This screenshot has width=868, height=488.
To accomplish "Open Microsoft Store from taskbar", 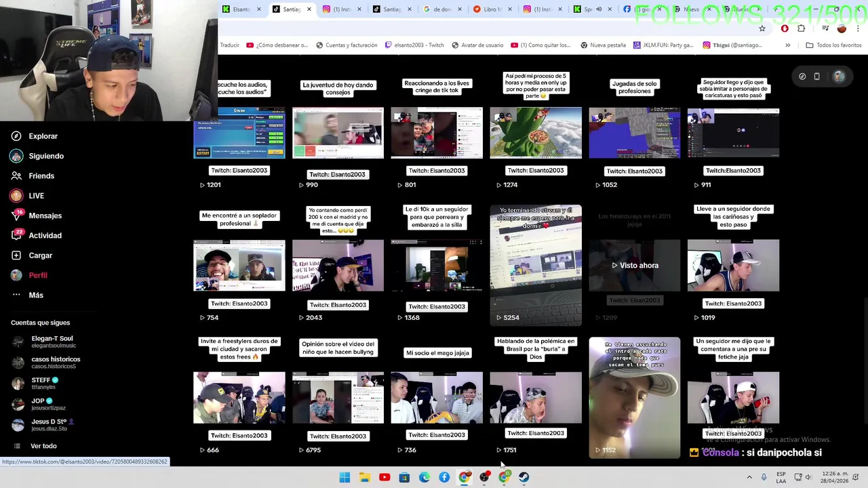I will click(404, 477).
